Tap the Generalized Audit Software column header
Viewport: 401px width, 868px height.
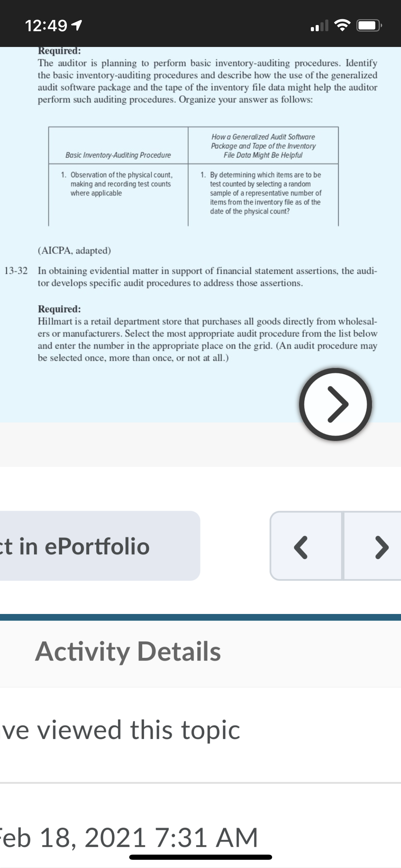[263, 146]
